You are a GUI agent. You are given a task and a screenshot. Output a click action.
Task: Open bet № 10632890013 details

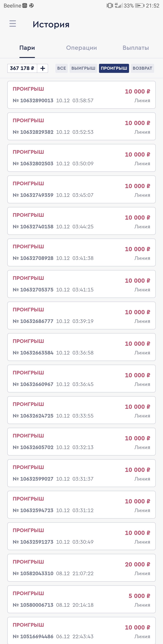(81, 95)
